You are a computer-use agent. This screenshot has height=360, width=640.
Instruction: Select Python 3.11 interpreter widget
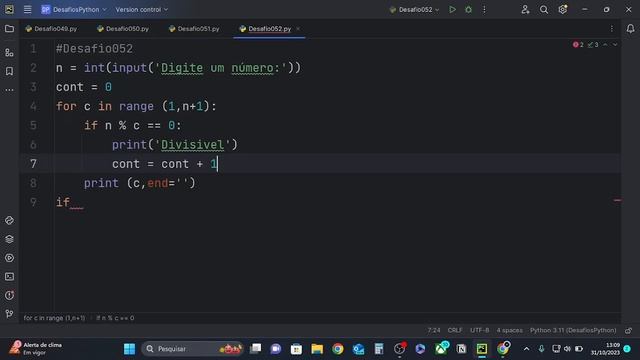(x=573, y=330)
